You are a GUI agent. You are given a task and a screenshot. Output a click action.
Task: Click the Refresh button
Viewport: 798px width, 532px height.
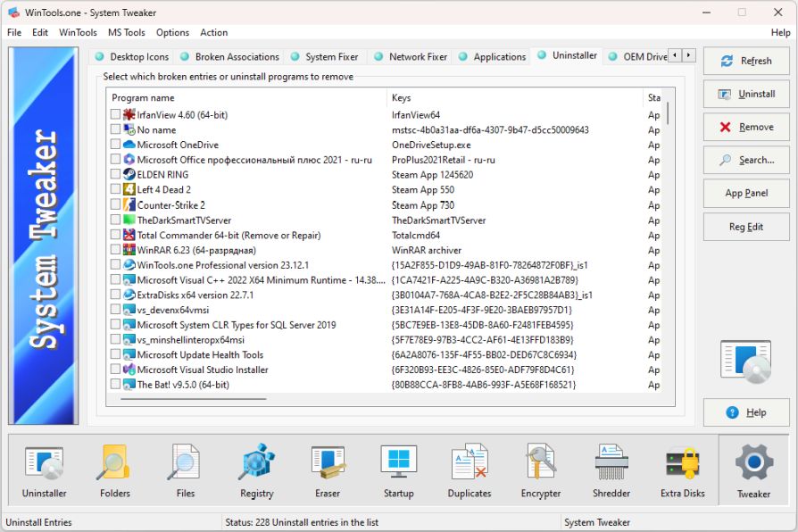(746, 61)
